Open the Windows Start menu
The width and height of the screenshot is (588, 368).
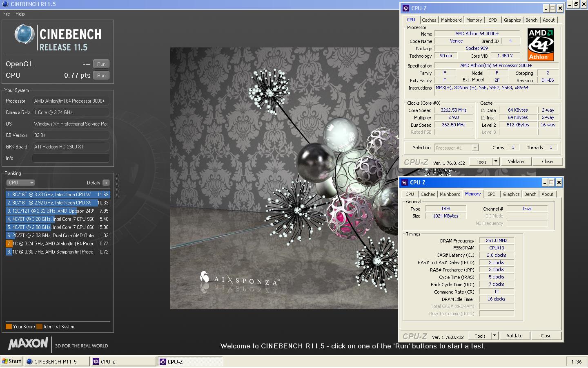click(x=11, y=361)
